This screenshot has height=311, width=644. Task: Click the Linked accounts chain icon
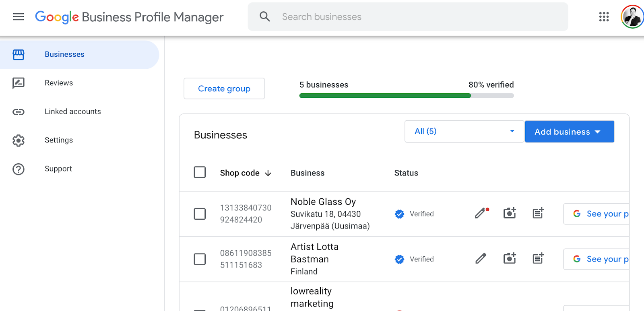19,111
